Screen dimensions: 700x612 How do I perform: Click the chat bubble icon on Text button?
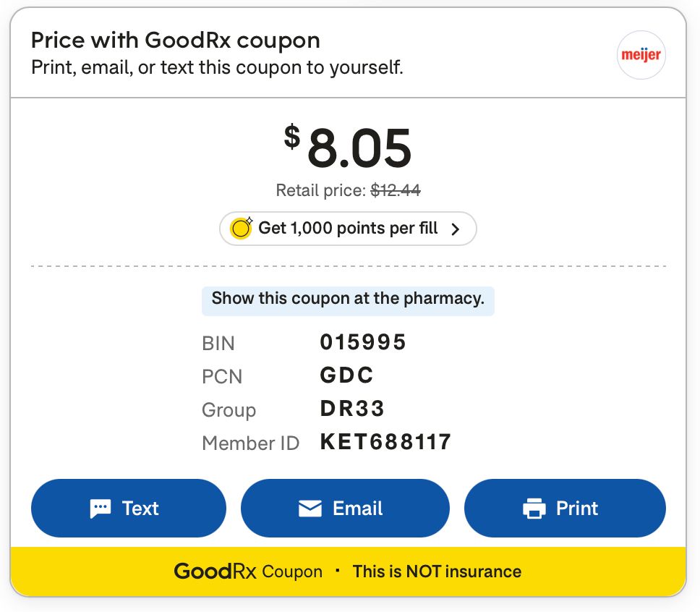click(x=100, y=509)
